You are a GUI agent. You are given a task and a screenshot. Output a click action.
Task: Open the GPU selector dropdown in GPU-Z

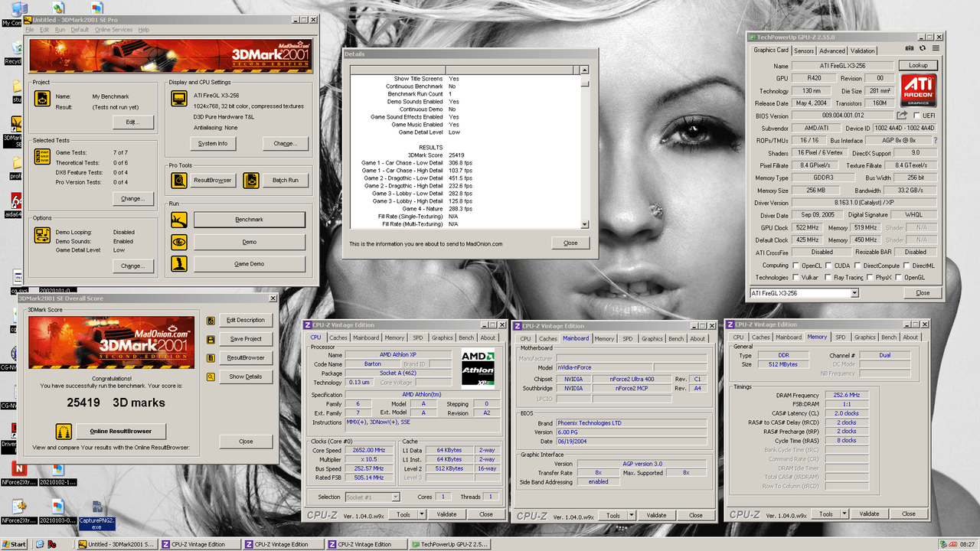coord(854,293)
